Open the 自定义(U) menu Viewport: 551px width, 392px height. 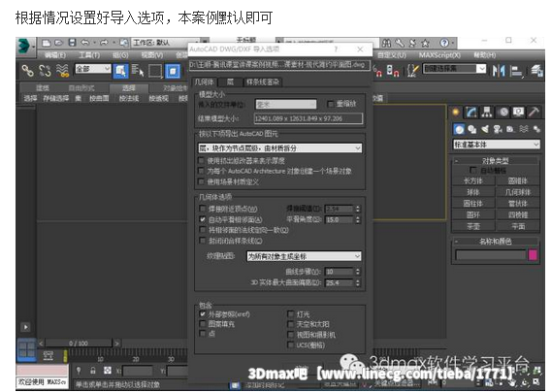[392, 55]
